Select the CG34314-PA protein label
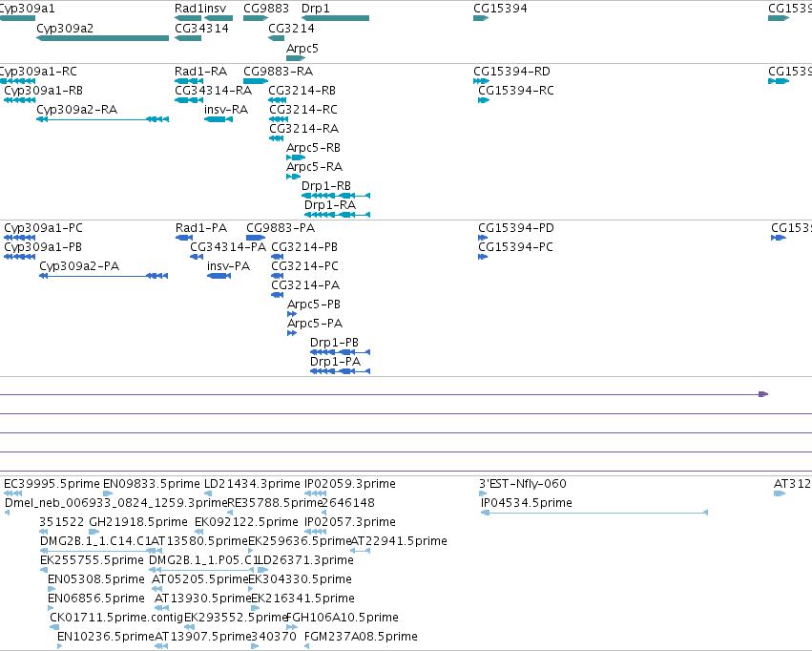The image size is (812, 651). (228, 246)
